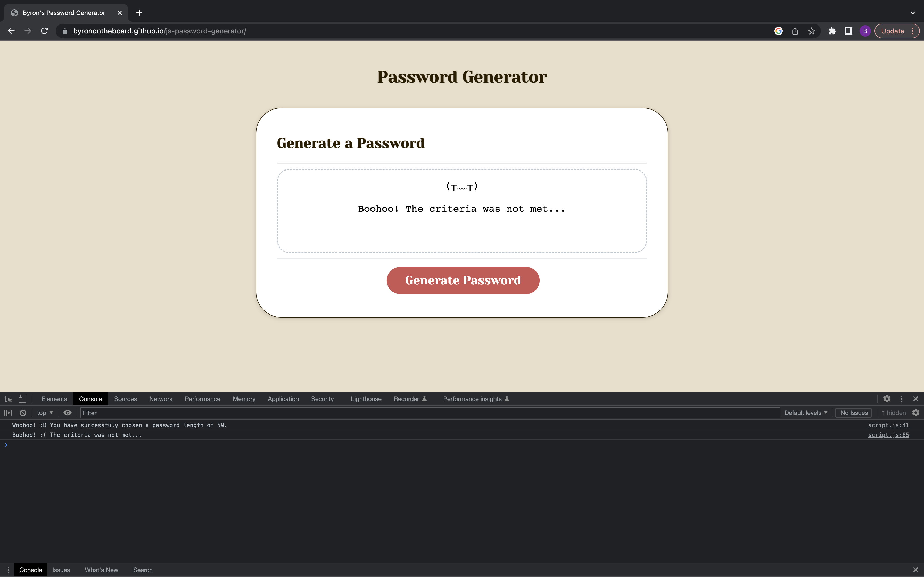Screen dimensions: 924x577
Task: Open the Default levels dropdown
Action: (806, 412)
